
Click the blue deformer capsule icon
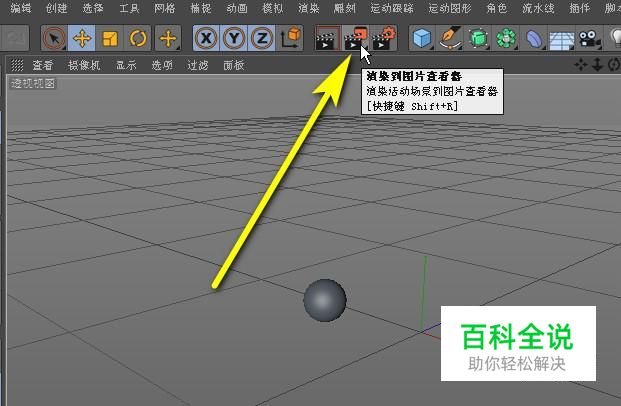534,38
